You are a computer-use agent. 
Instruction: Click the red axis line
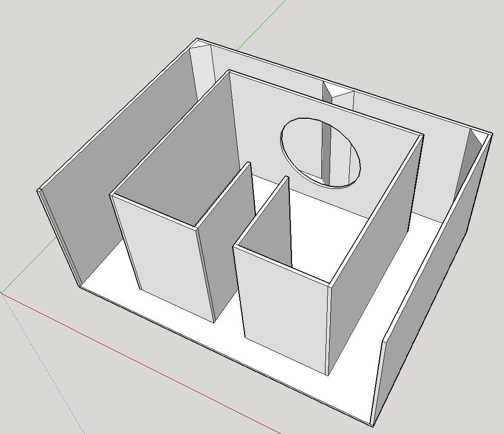[x=141, y=363]
